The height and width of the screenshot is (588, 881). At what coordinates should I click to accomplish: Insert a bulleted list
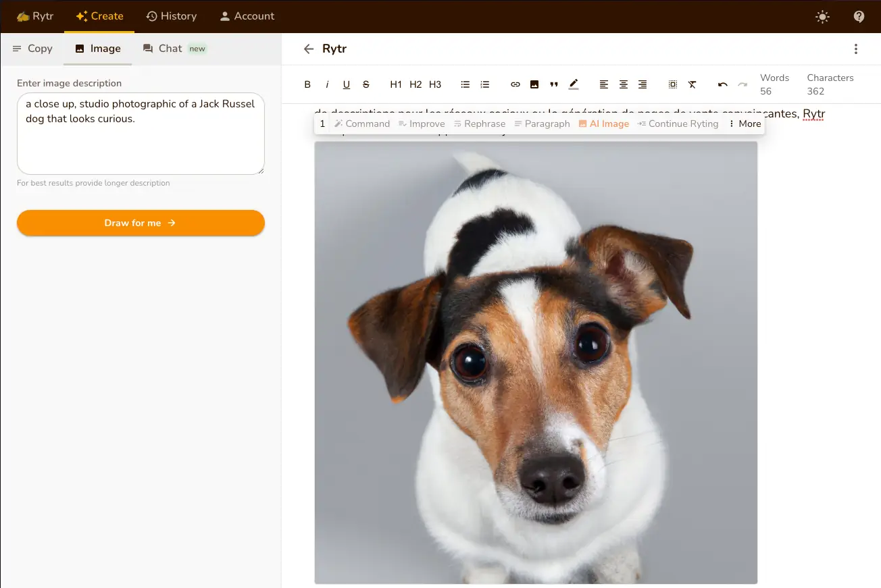point(465,84)
